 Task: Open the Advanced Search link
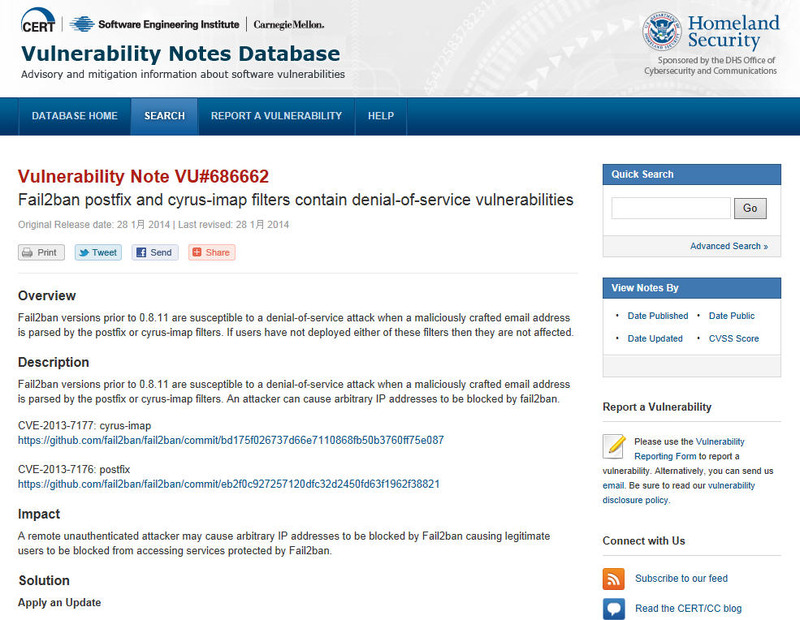[728, 246]
